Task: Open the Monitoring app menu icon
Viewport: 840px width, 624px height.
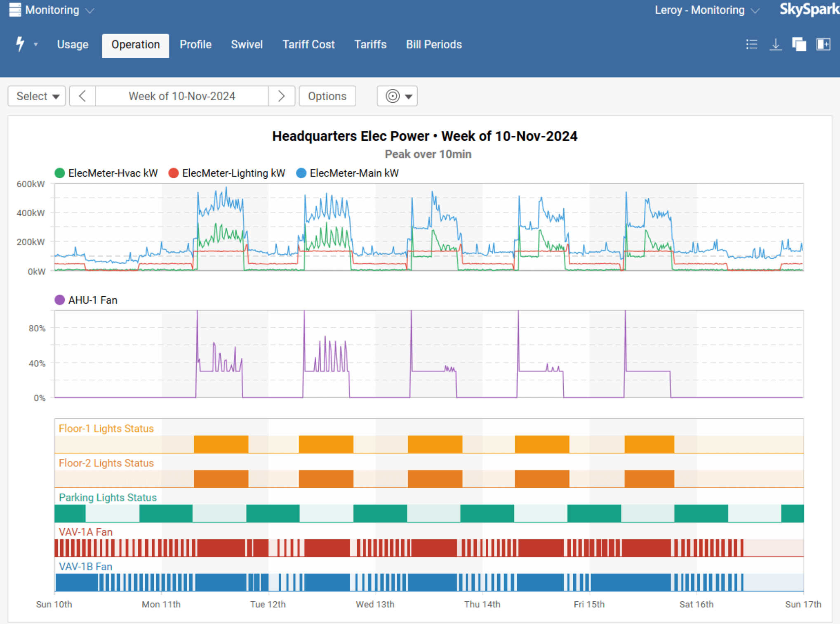Action: point(15,10)
